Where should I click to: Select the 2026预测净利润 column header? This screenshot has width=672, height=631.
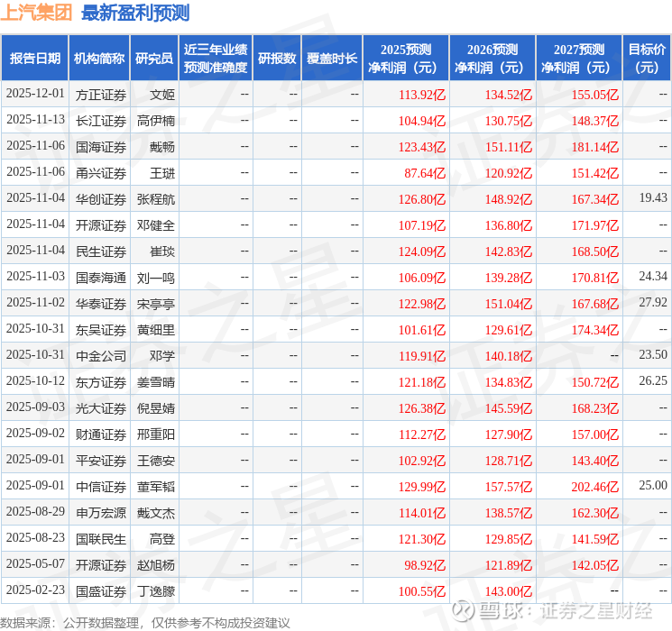click(x=492, y=59)
